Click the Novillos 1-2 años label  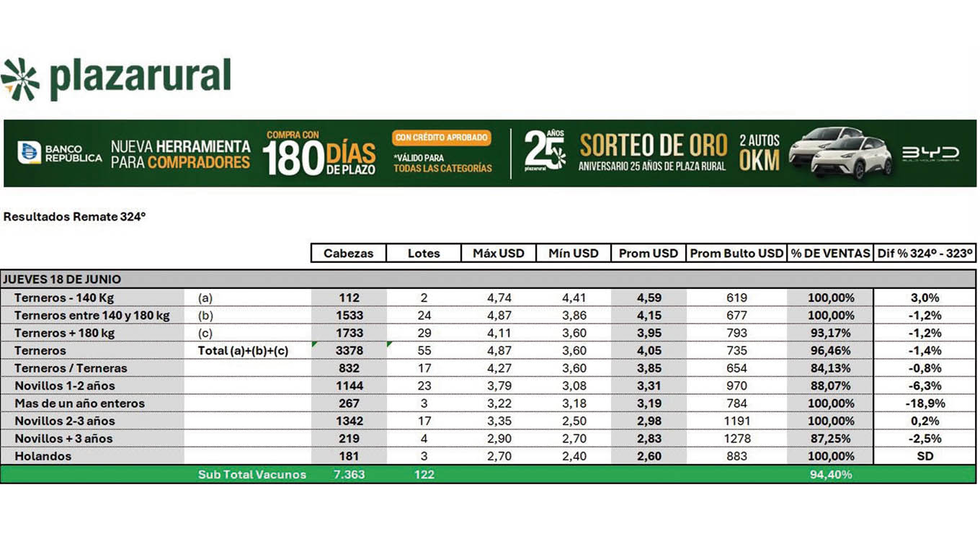65,385
